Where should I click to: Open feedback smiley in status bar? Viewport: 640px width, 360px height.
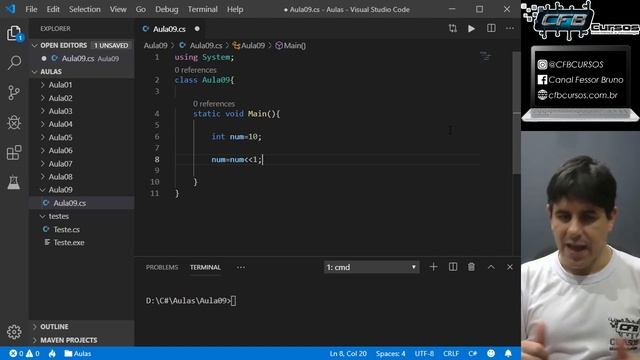491,353
